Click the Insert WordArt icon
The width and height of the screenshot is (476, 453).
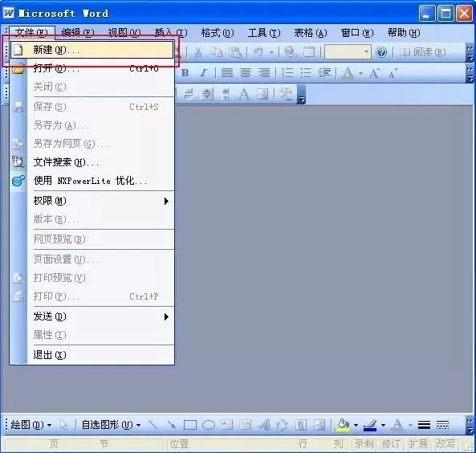coord(264,424)
